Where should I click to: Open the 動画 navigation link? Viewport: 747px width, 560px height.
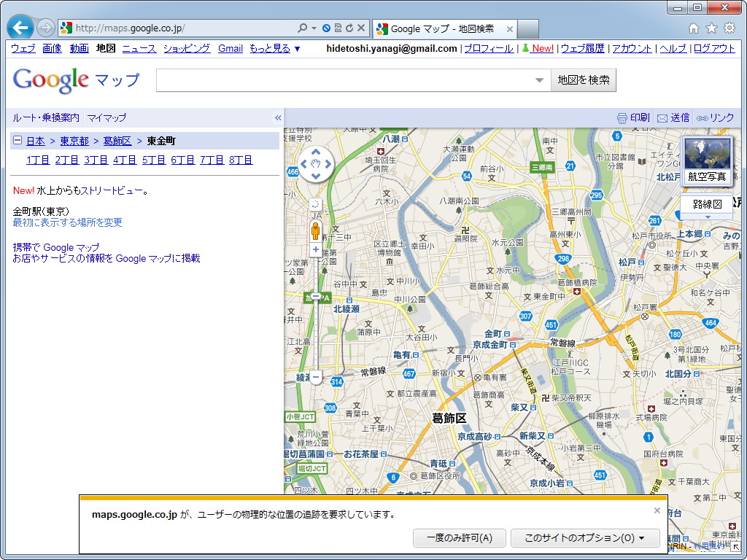point(79,48)
